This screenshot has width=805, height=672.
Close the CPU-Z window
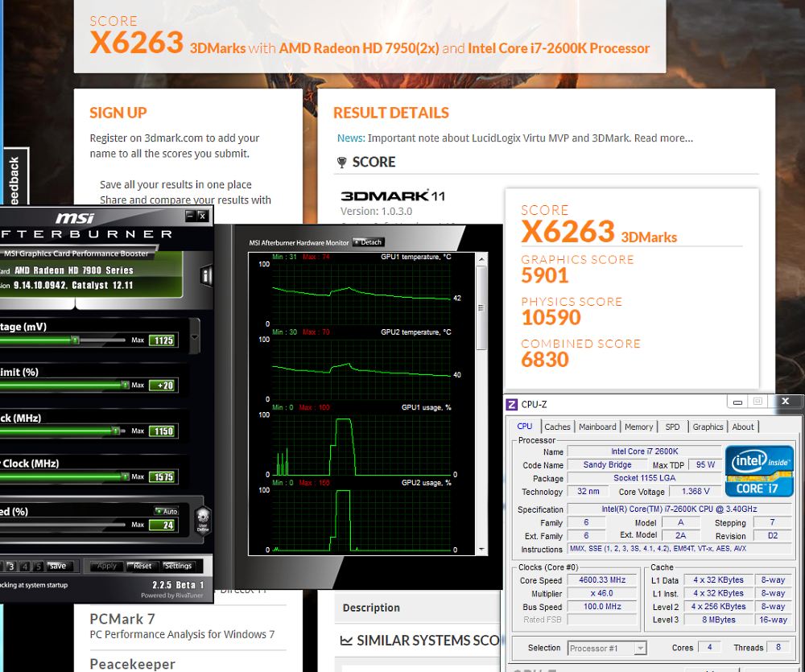tap(786, 402)
